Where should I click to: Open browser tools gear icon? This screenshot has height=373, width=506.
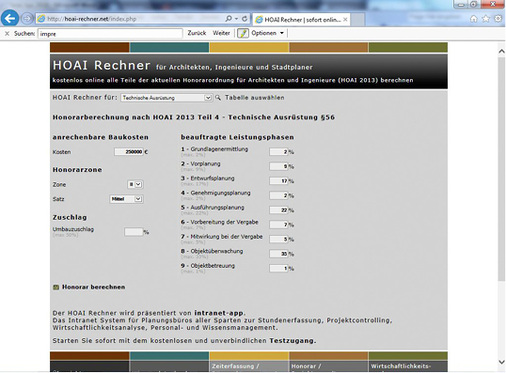click(498, 19)
